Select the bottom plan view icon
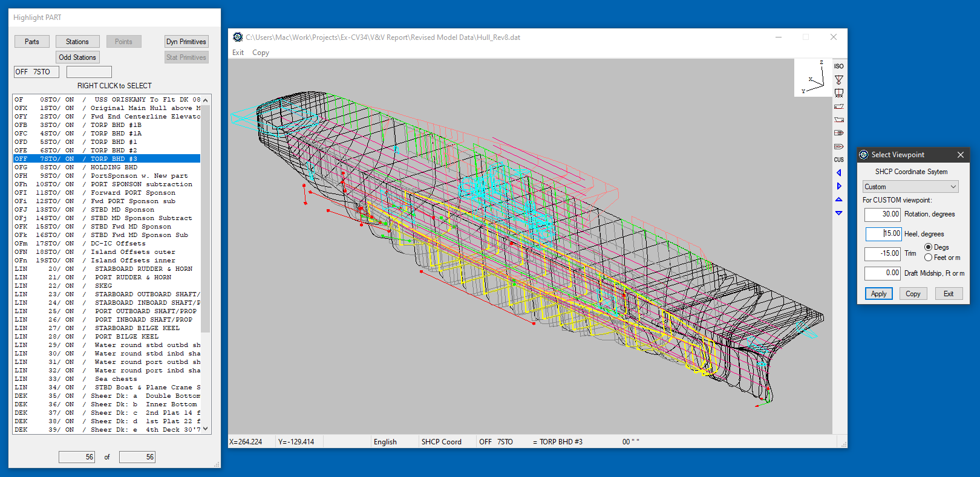 (x=838, y=146)
